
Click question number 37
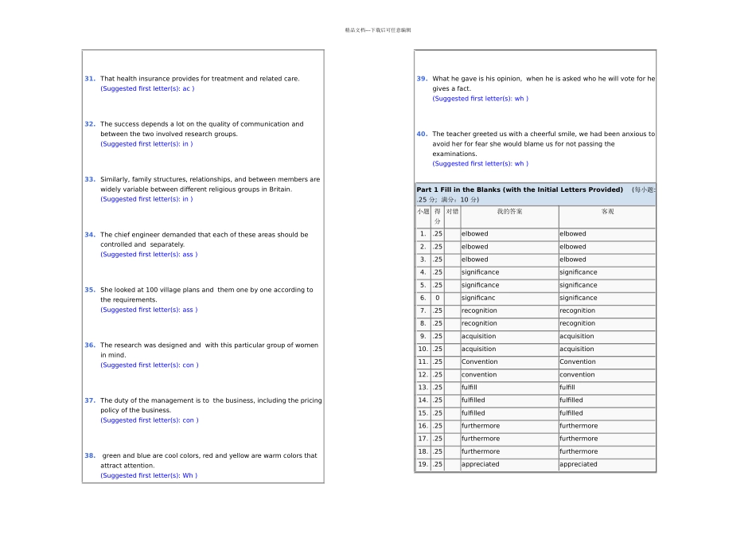click(90, 400)
